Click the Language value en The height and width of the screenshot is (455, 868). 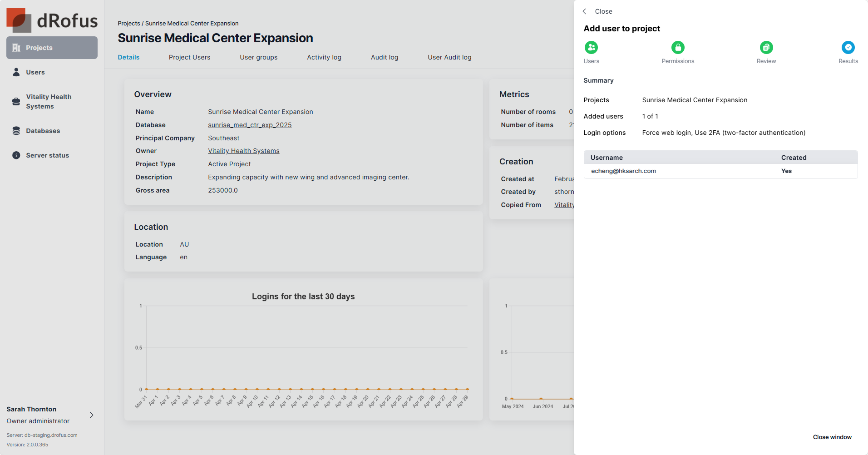coord(183,257)
